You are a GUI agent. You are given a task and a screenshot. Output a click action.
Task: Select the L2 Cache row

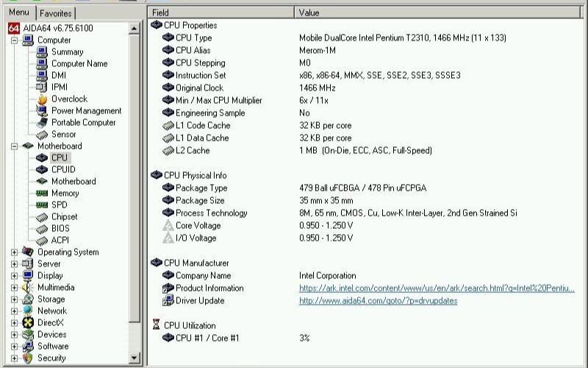364,150
